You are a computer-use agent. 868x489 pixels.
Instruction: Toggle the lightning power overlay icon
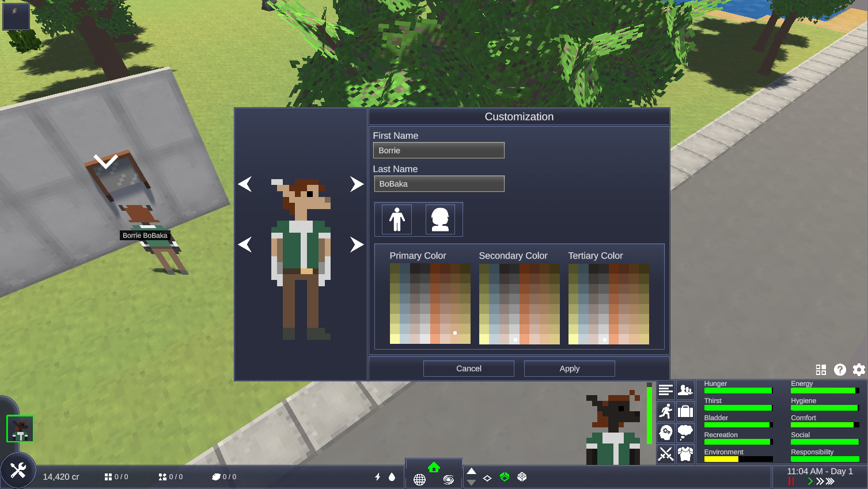pos(377,477)
